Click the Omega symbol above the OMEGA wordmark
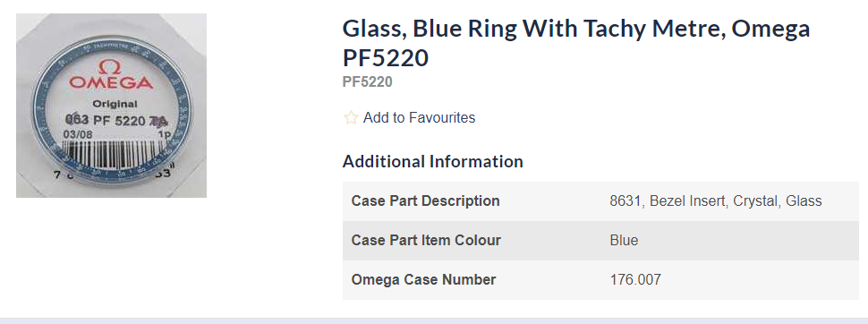Screen dimensions: 868x324 coord(109,67)
